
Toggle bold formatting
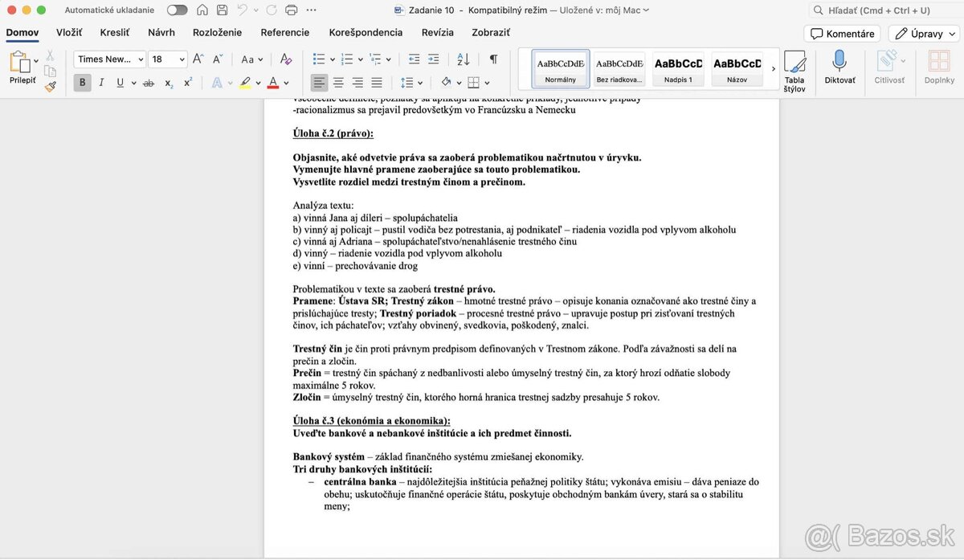click(x=82, y=82)
